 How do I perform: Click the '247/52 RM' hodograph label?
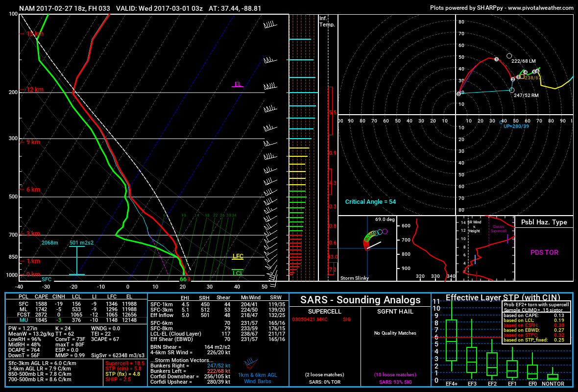(526, 95)
